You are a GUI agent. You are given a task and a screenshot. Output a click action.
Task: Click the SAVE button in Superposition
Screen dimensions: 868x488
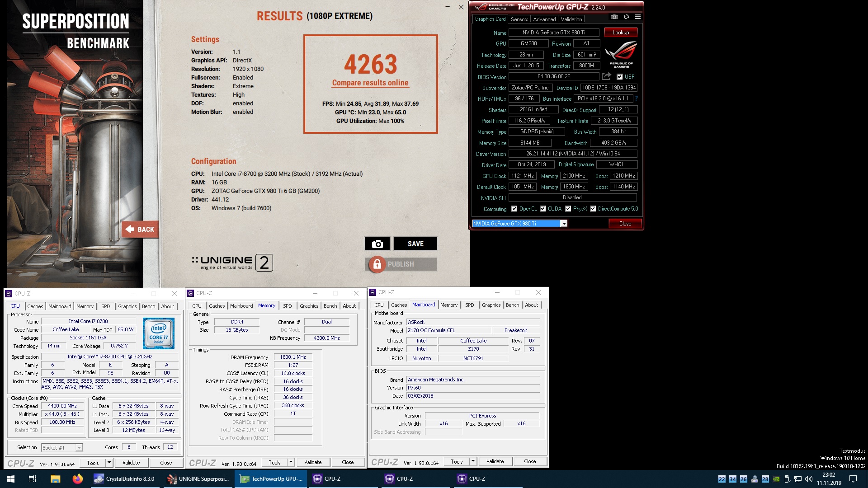tap(415, 244)
